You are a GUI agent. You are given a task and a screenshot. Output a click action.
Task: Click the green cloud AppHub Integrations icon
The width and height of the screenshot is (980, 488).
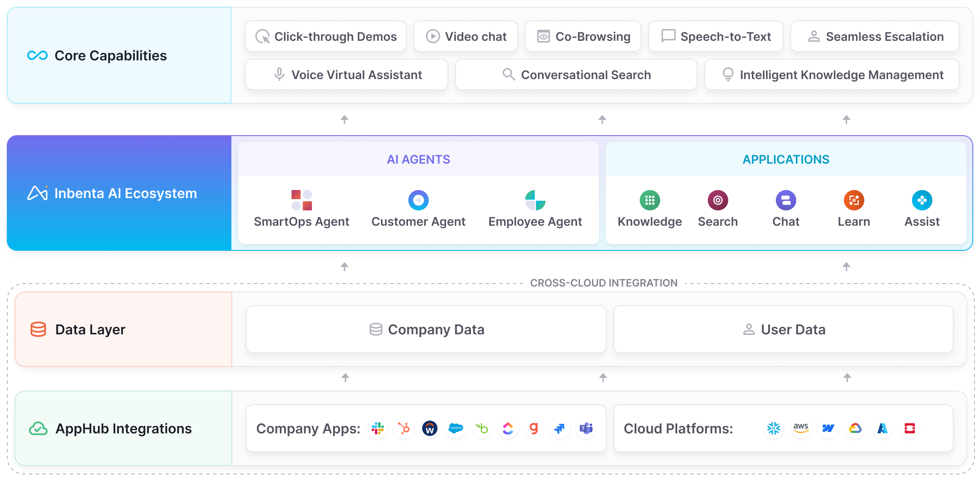pyautogui.click(x=38, y=428)
